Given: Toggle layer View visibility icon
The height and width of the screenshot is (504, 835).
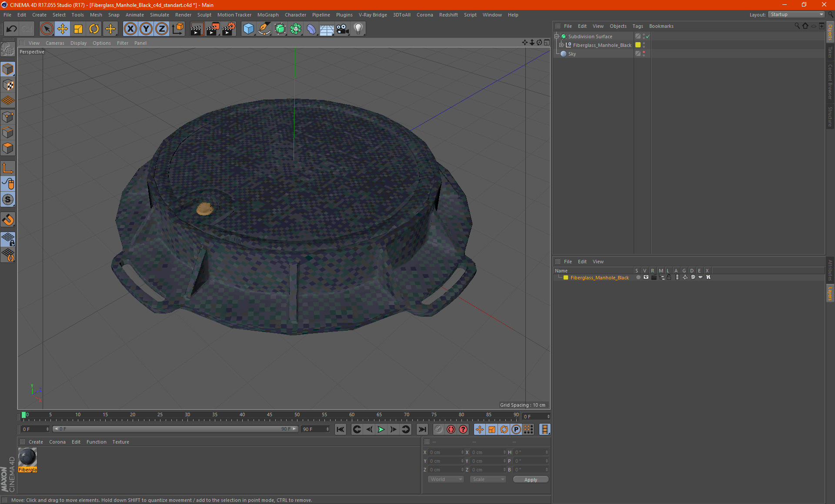Looking at the screenshot, I should tap(646, 277).
